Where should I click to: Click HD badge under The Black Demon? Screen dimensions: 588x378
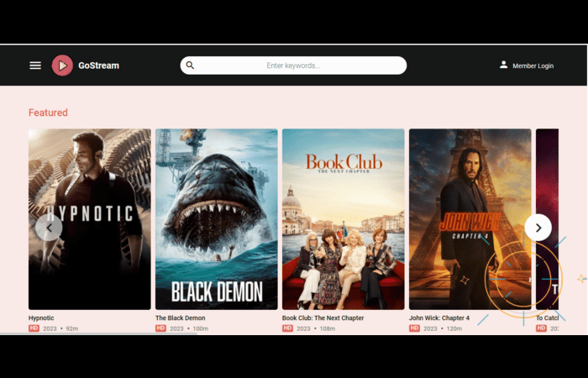(x=161, y=328)
